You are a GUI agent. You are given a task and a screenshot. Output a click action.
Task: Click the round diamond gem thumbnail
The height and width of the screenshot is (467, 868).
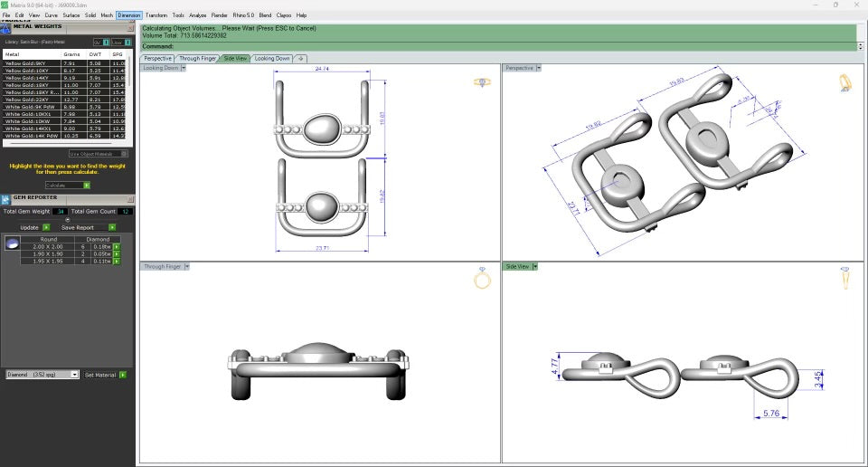12,243
